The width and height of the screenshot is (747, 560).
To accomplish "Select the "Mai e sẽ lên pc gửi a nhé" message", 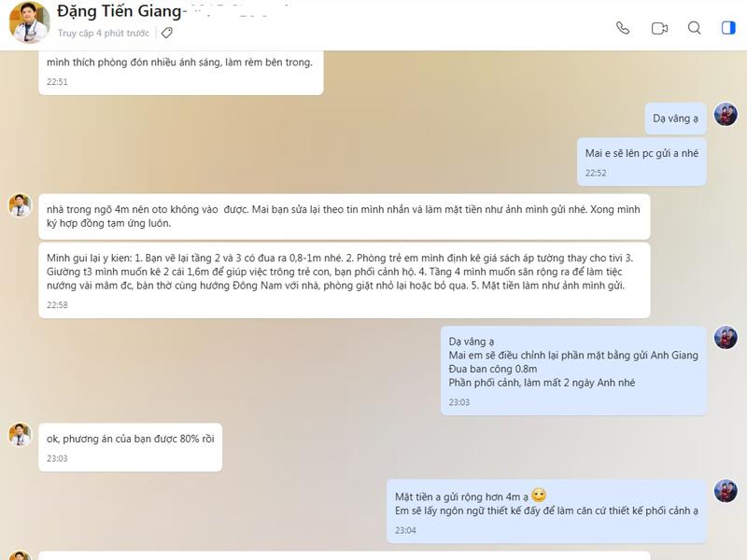I will click(x=641, y=153).
